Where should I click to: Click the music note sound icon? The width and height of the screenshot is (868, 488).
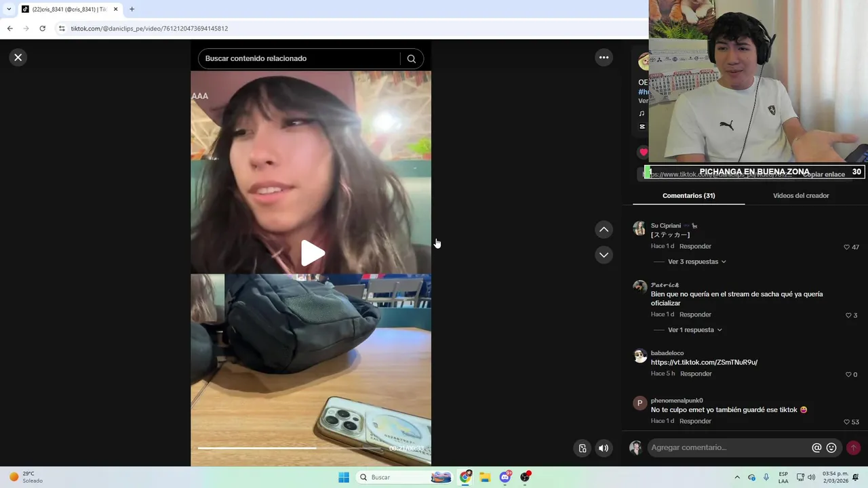[x=642, y=113]
